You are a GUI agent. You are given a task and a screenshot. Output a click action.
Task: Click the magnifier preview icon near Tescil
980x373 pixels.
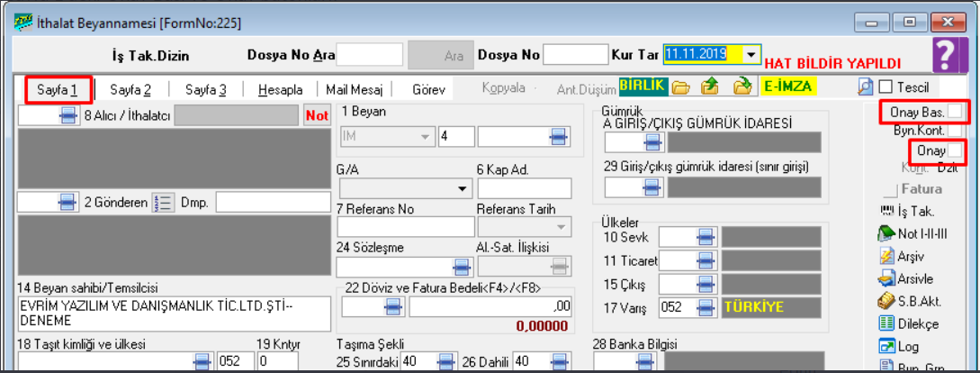[865, 87]
